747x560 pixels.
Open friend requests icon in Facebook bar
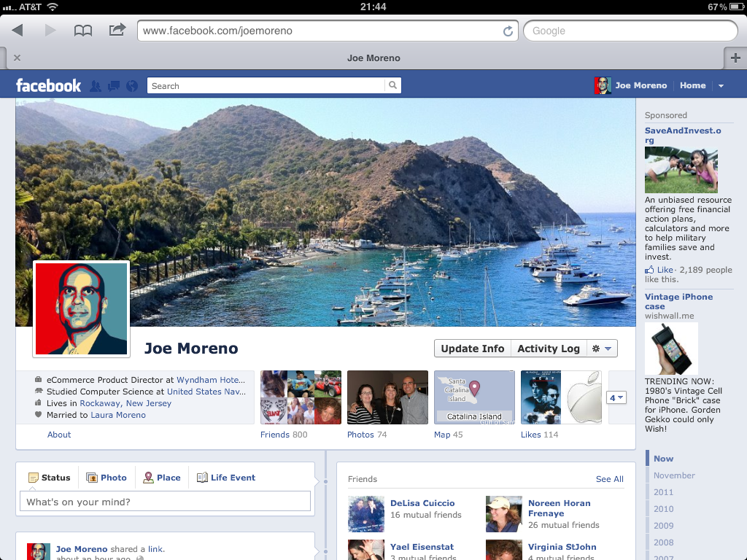pos(96,86)
